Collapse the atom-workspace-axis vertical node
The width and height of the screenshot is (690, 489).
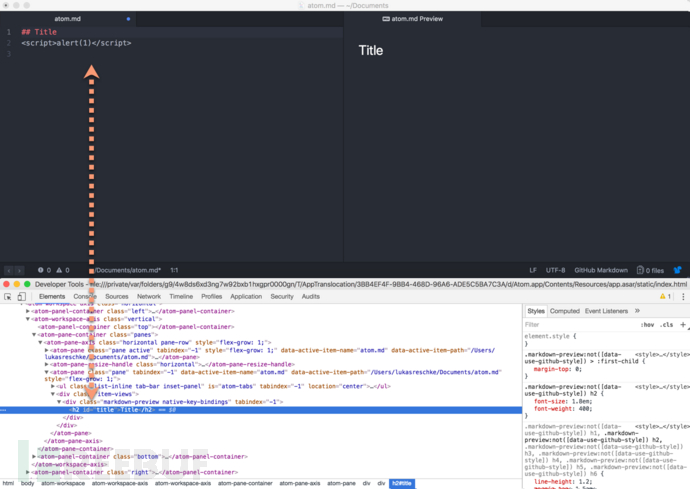(x=28, y=319)
